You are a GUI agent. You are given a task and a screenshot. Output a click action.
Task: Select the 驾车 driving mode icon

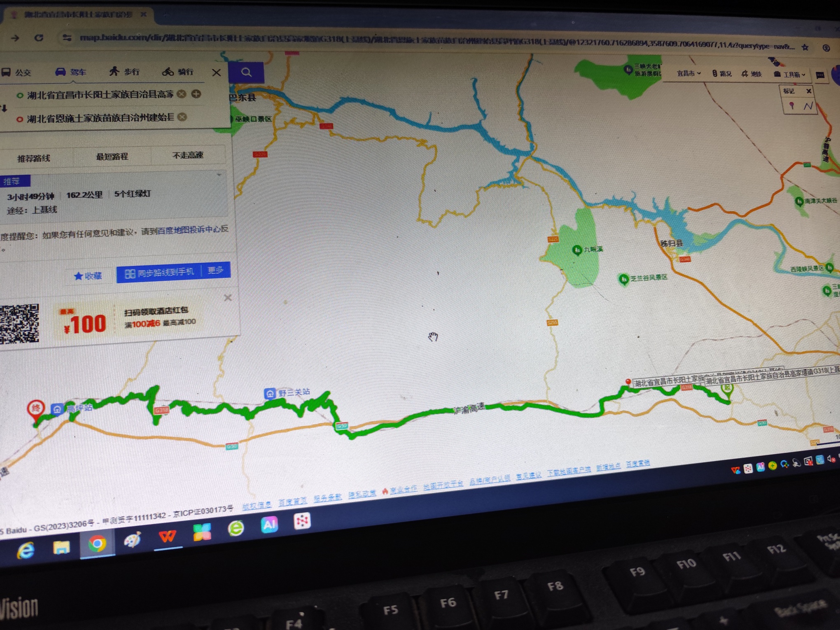pos(61,72)
